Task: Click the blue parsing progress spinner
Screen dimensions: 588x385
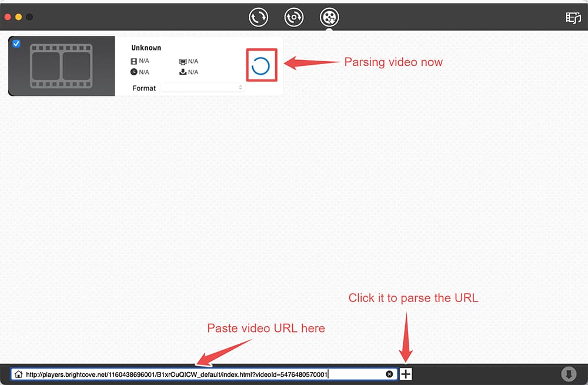Action: [260, 65]
